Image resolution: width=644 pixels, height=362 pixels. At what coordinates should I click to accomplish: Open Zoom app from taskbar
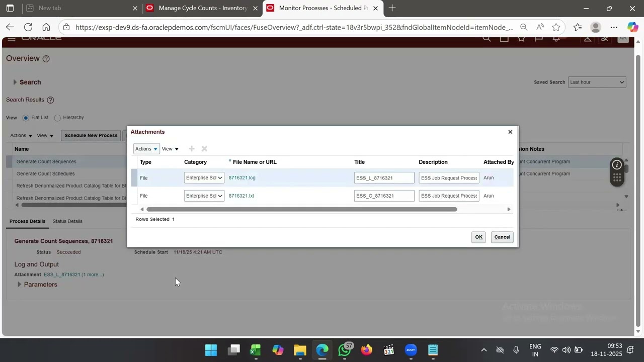tap(411, 350)
